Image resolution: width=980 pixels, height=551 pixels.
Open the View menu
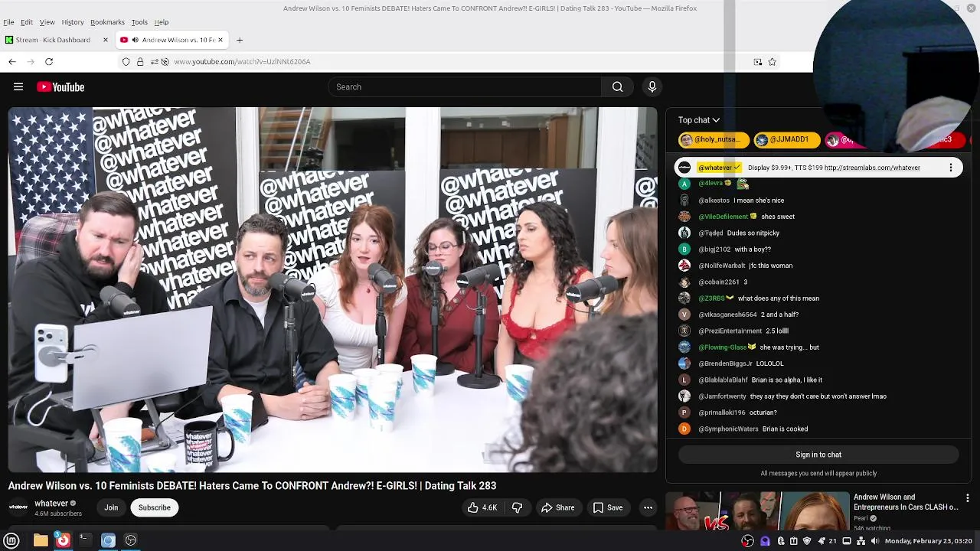47,22
